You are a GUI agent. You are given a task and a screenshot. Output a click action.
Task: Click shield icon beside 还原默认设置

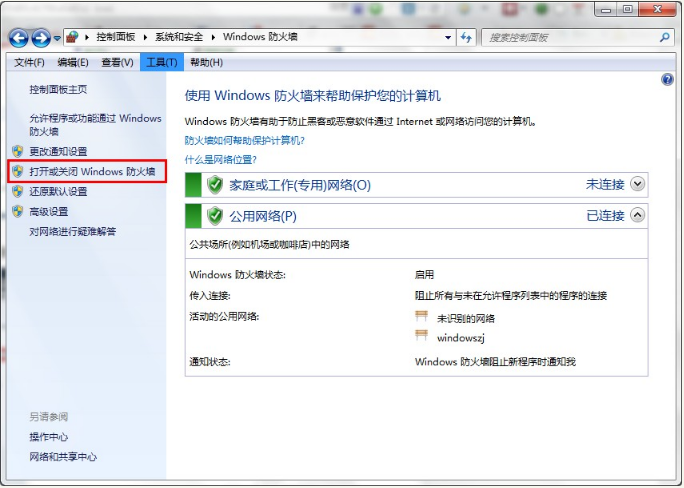click(18, 191)
